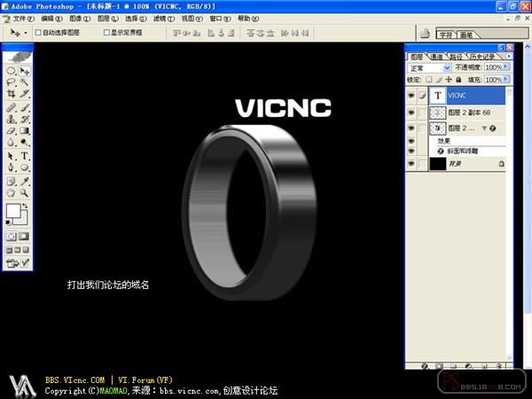
Task: Open the 正常 blend mode dropdown
Action: pyautogui.click(x=429, y=68)
